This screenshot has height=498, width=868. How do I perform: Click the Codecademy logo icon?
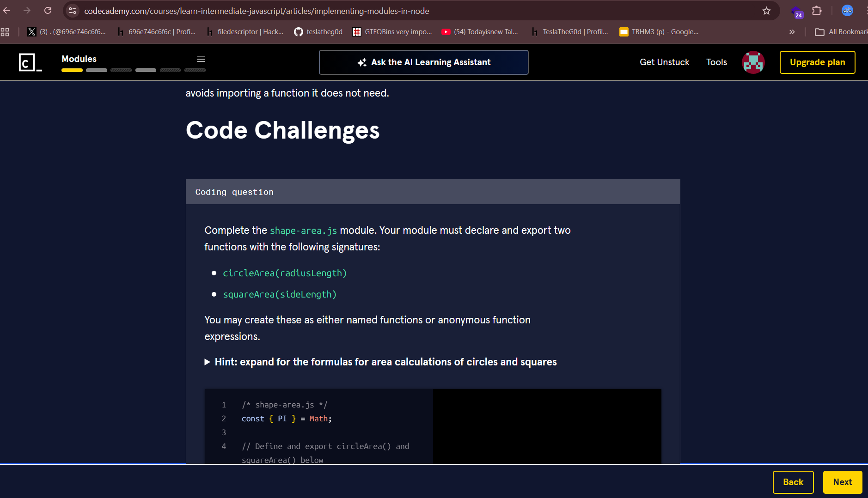(x=30, y=62)
